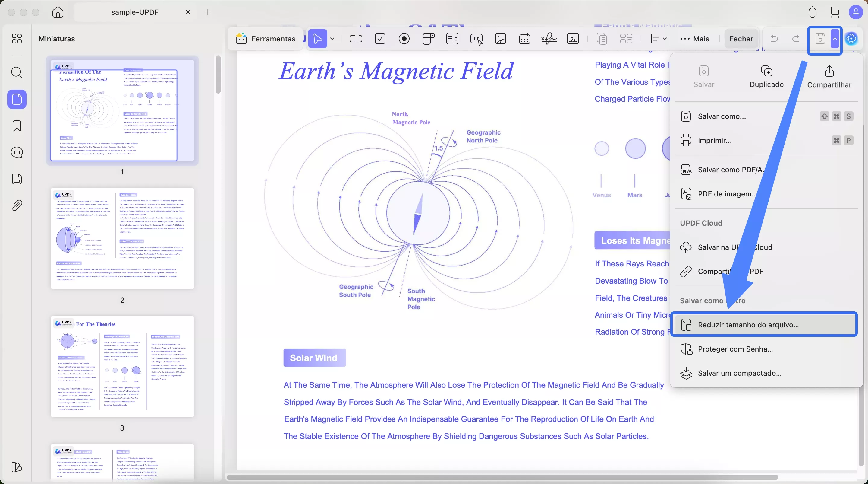Open the Attachments paperclip panel
Screen dimensions: 868x484
pos(17,205)
